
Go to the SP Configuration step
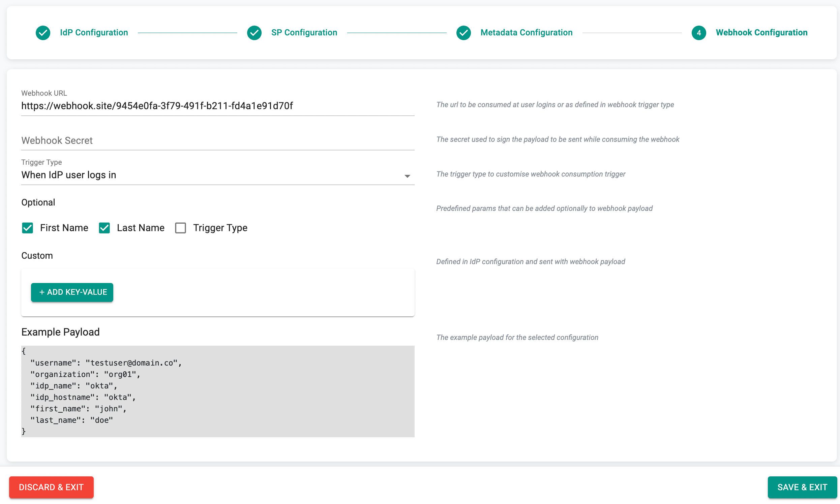304,33
